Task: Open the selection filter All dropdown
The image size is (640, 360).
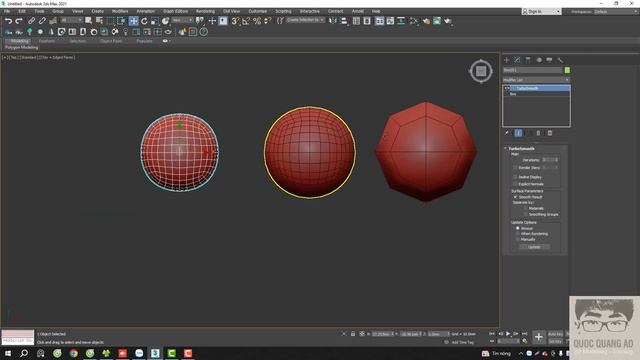Action: 71,20
